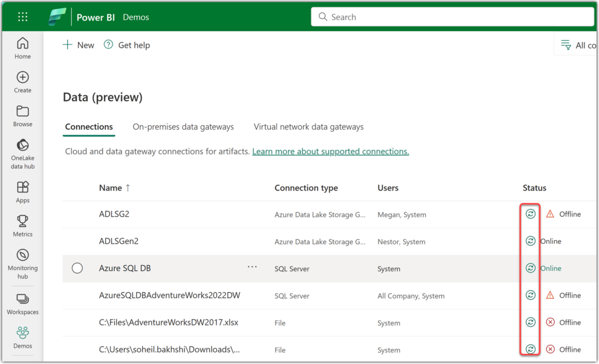Click the green Online status for Azure SQL DB
599x364 pixels.
tap(551, 268)
